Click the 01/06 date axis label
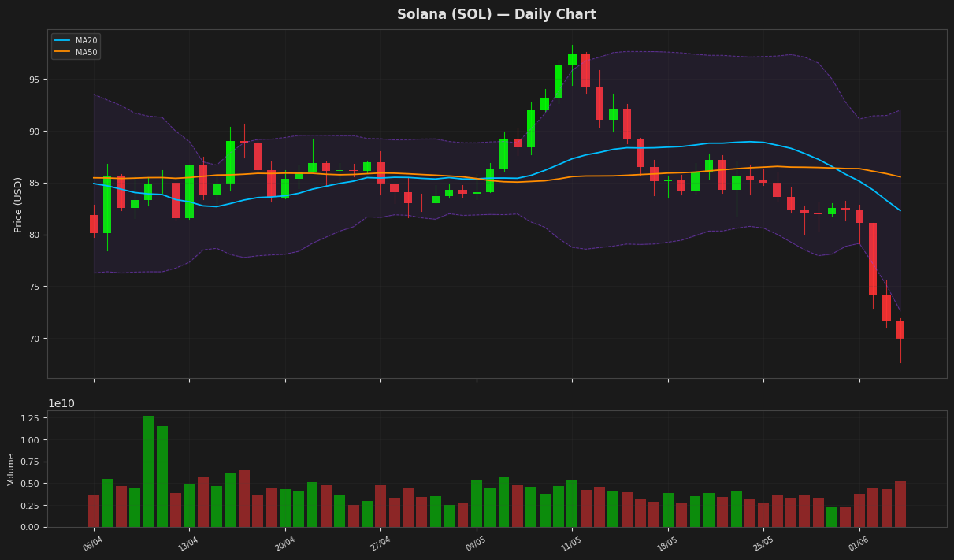This screenshot has height=560, width=954. coord(858,543)
